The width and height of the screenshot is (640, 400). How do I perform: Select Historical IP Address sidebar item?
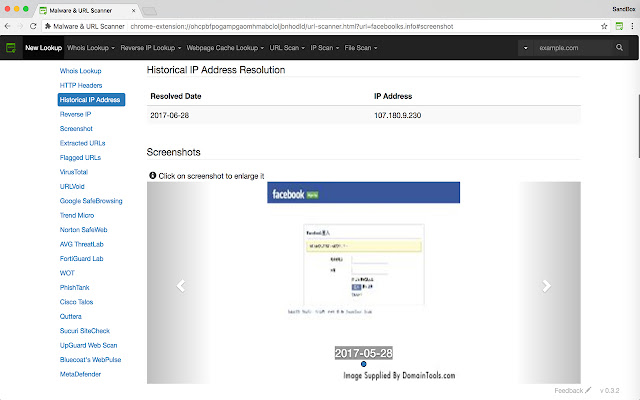click(x=91, y=100)
